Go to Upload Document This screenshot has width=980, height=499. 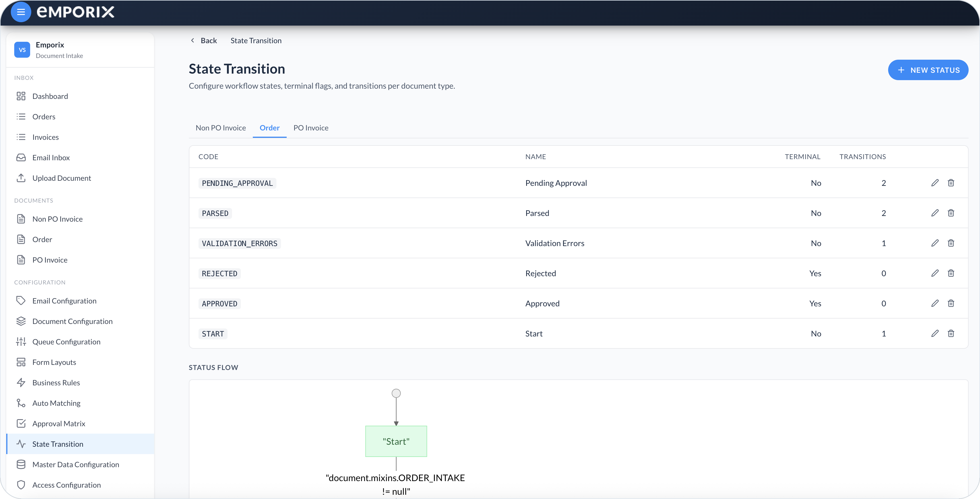coord(80,178)
